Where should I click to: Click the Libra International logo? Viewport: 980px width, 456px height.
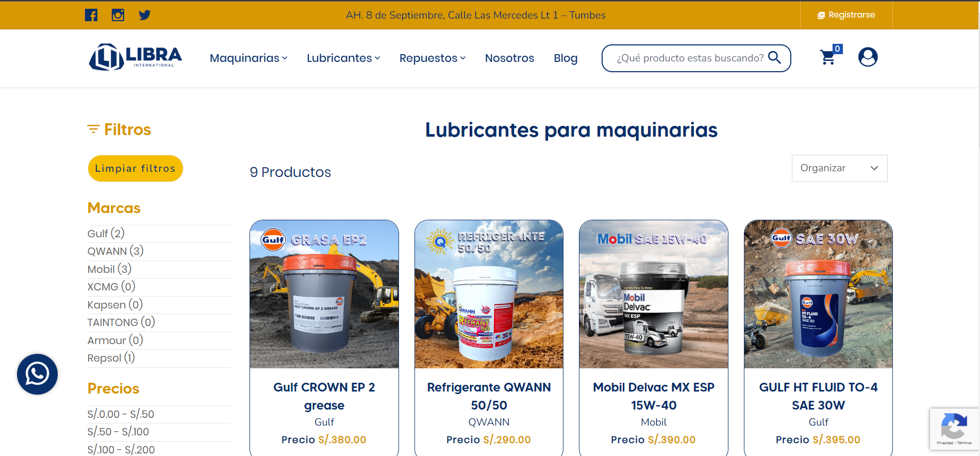pyautogui.click(x=136, y=57)
